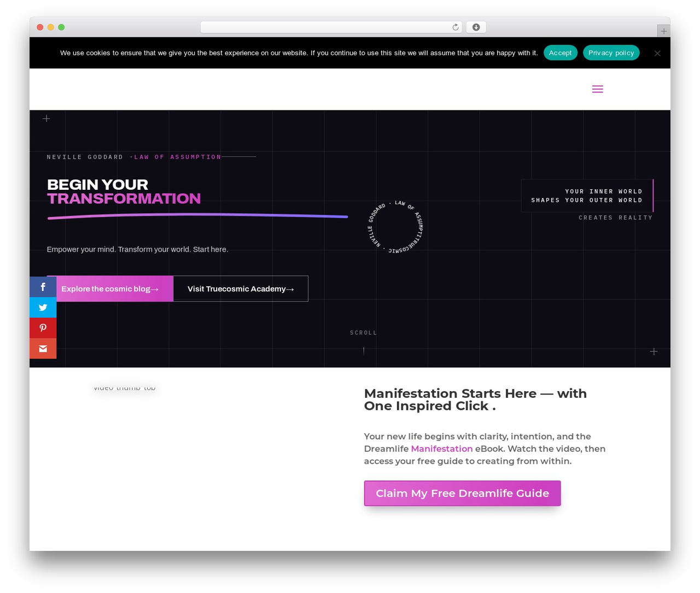700x593 pixels.
Task: Click Empower your mind tagline
Action: (x=137, y=249)
